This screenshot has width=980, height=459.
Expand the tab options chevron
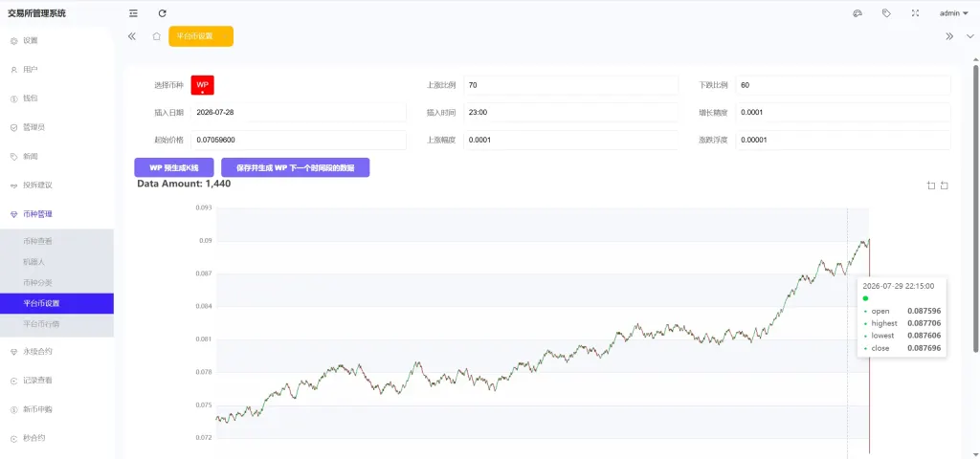(x=970, y=36)
